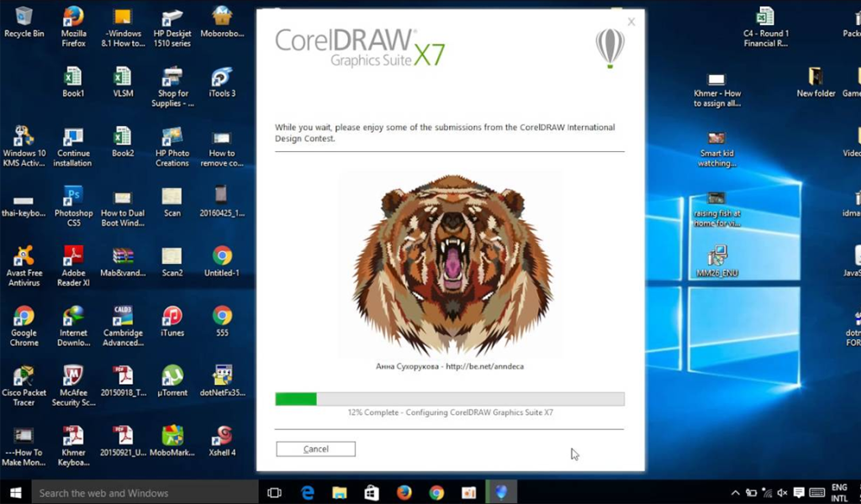Open File Explorer from the taskbar

(340, 492)
